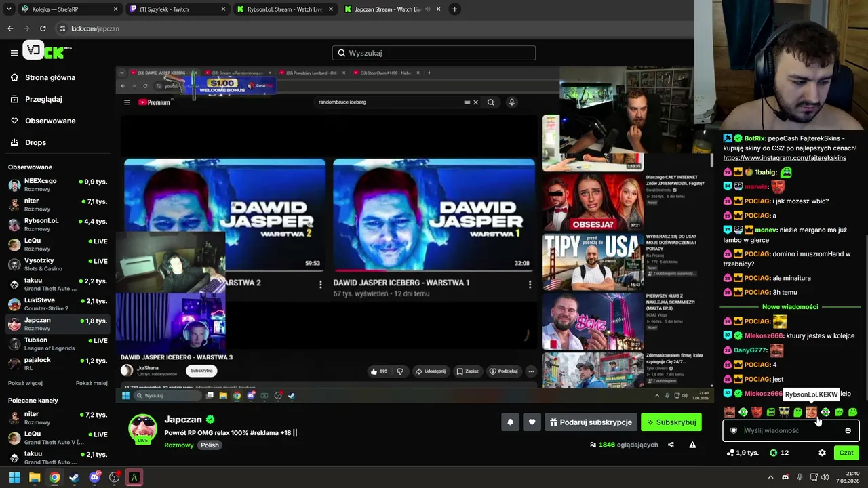Open RybsonLoL followed channel
Viewport: 868px width, 488px height.
coord(58,224)
